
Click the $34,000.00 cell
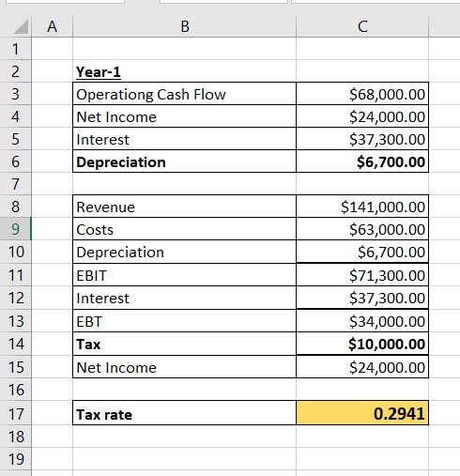pyautogui.click(x=362, y=321)
